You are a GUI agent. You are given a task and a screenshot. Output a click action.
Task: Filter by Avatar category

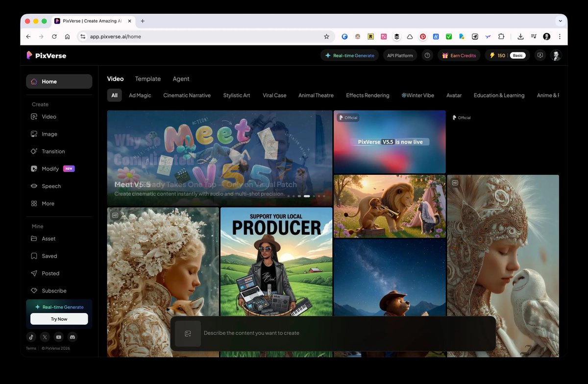tap(454, 96)
